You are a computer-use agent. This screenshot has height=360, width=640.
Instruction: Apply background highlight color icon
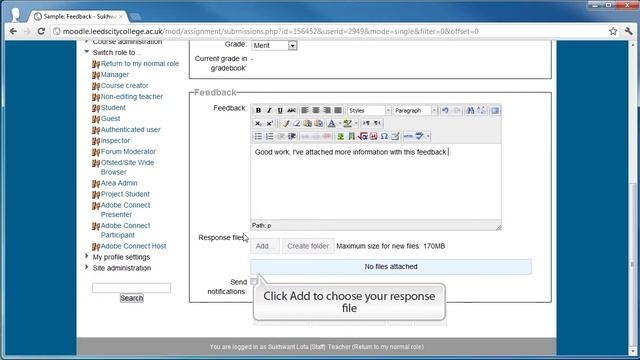coord(347,123)
